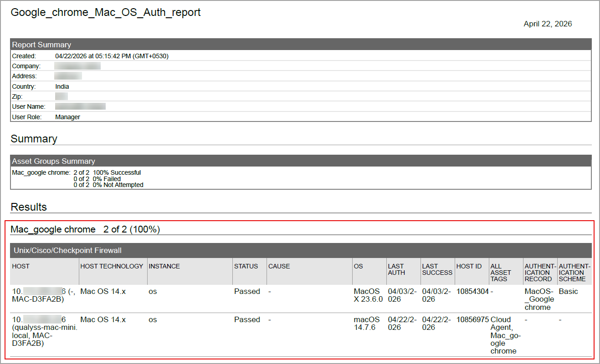Click the Zip label

click(x=17, y=96)
